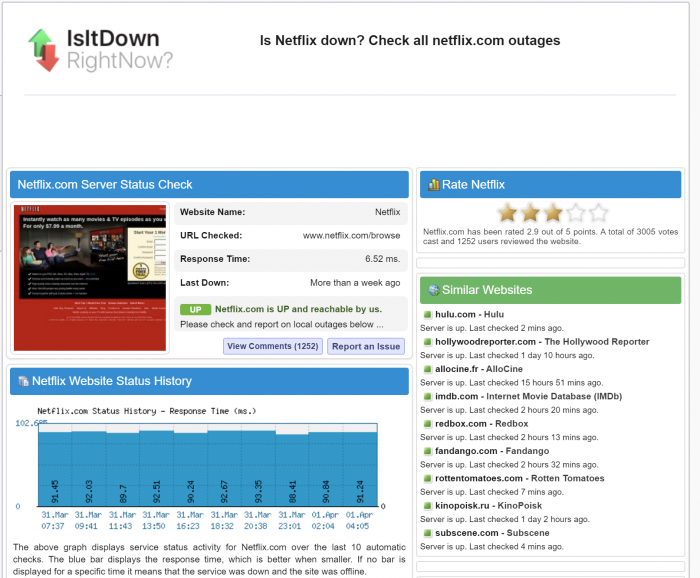This screenshot has width=700, height=578.
Task: Click the IsItDownRightNow logo arrows icon
Action: click(x=43, y=50)
